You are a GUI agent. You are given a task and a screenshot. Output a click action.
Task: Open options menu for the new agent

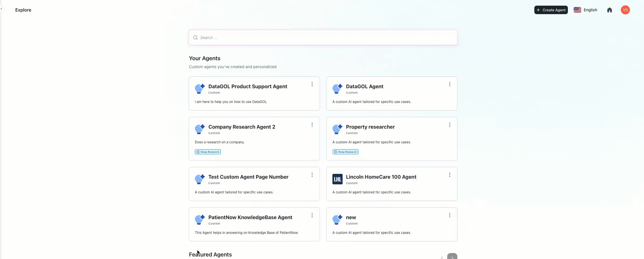click(449, 215)
